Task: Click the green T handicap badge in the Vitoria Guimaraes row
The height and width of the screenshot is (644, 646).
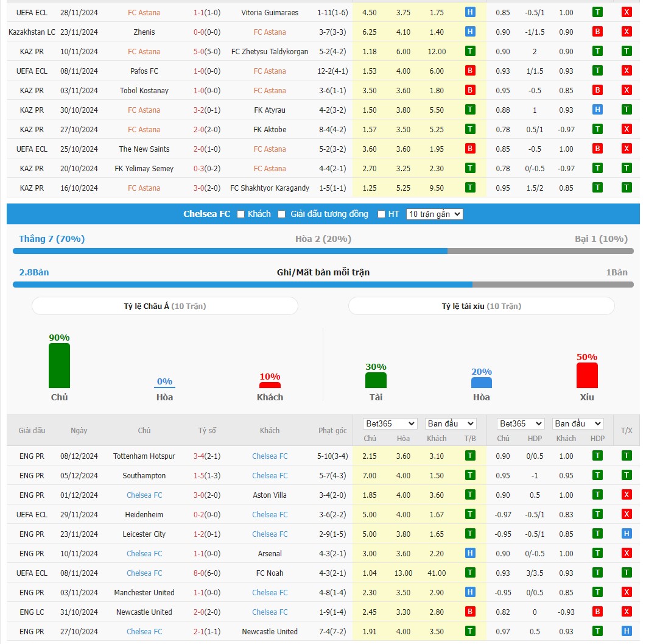Action: coord(597,12)
